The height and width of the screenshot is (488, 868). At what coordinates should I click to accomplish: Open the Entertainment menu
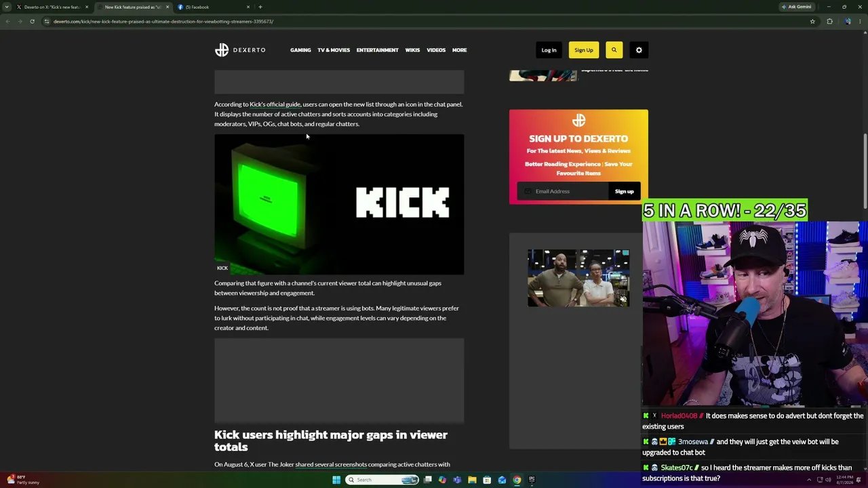coord(377,50)
